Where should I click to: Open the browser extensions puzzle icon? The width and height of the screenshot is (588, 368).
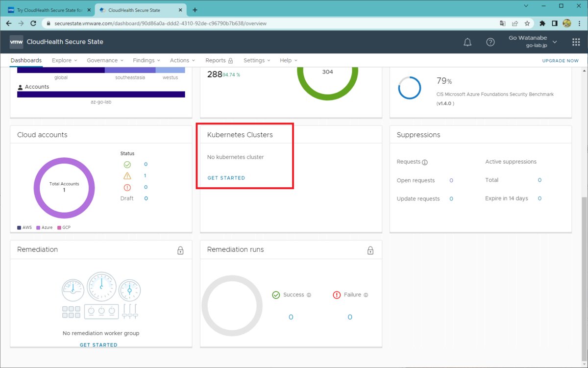tap(542, 23)
